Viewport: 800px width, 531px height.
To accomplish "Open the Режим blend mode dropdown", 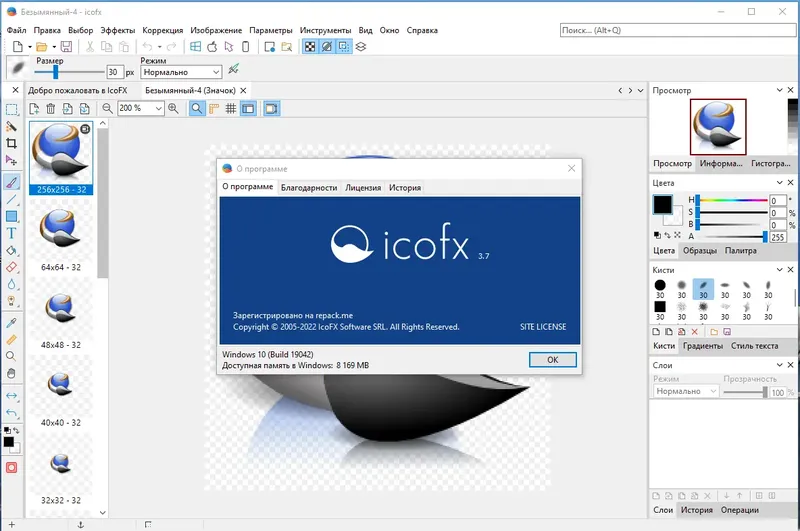I will tap(182, 72).
